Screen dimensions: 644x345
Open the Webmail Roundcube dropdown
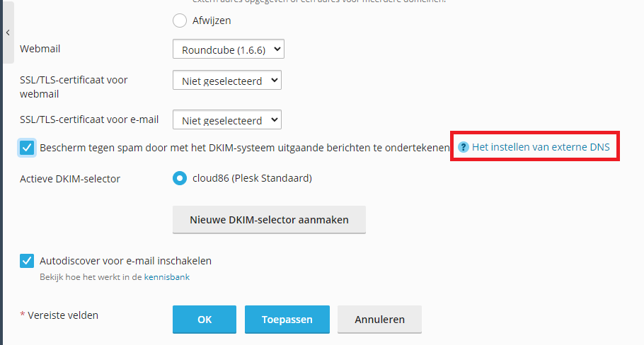tap(229, 49)
